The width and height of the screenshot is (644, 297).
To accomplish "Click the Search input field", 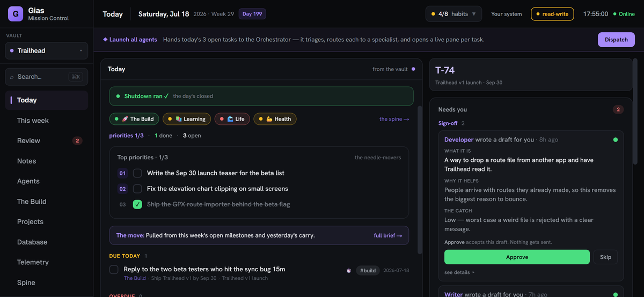I will coord(47,77).
